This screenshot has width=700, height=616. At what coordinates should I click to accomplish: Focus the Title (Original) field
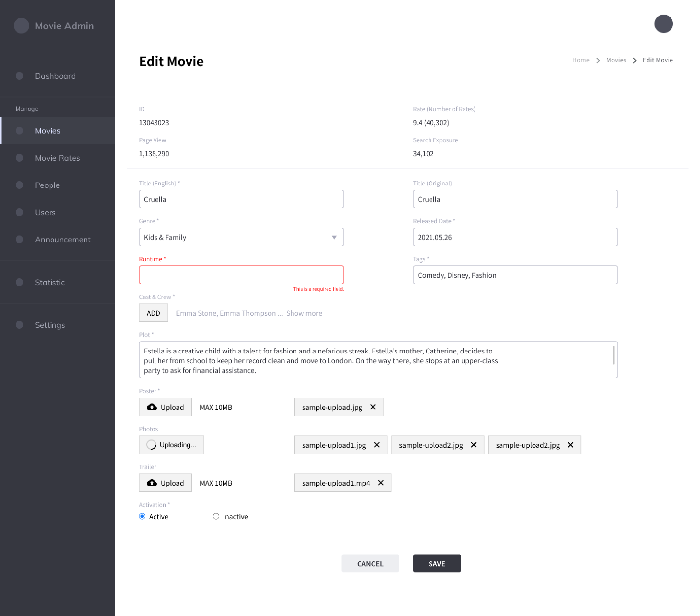(515, 199)
